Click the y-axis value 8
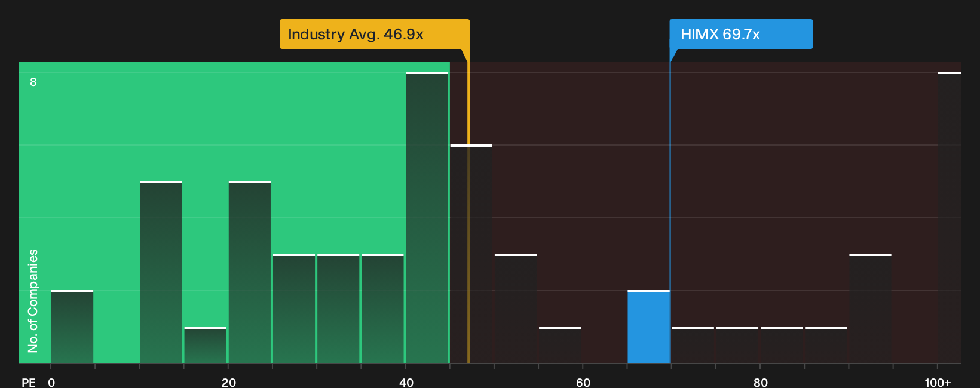The height and width of the screenshot is (388, 980). (33, 82)
